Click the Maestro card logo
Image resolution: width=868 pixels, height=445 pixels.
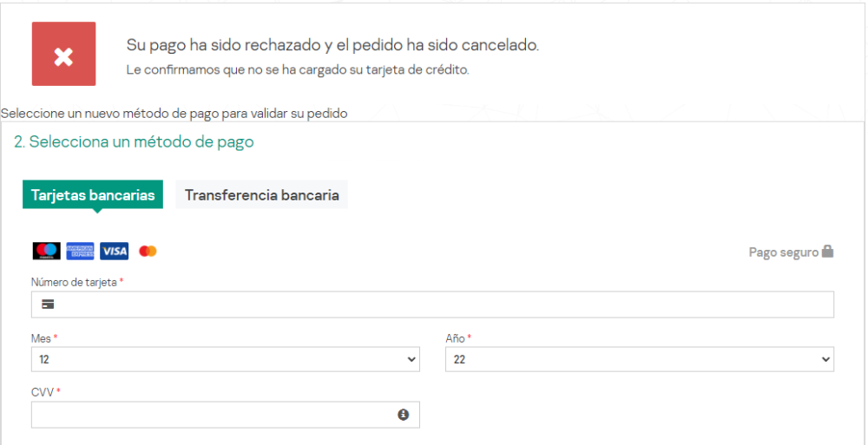click(x=46, y=251)
